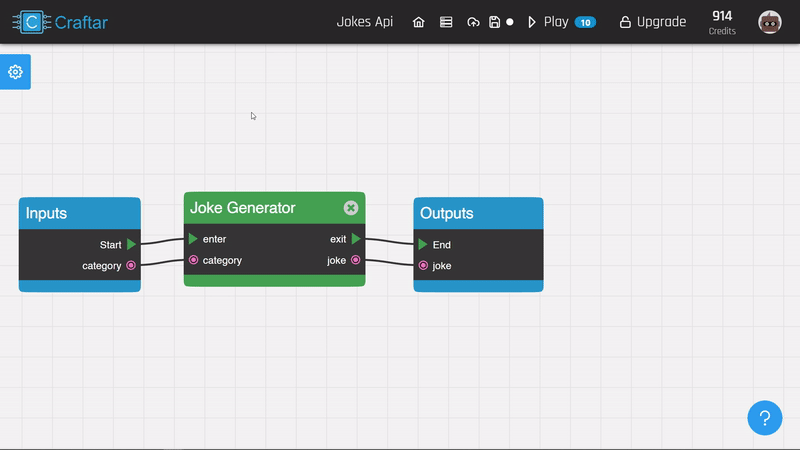The width and height of the screenshot is (800, 450).
Task: Open the server list icon beside home
Action: point(446,22)
